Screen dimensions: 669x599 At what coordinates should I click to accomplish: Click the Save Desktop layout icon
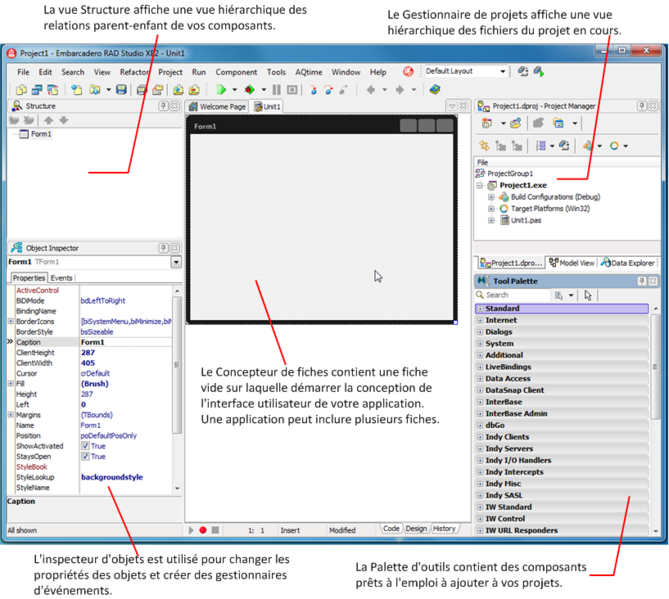click(523, 71)
